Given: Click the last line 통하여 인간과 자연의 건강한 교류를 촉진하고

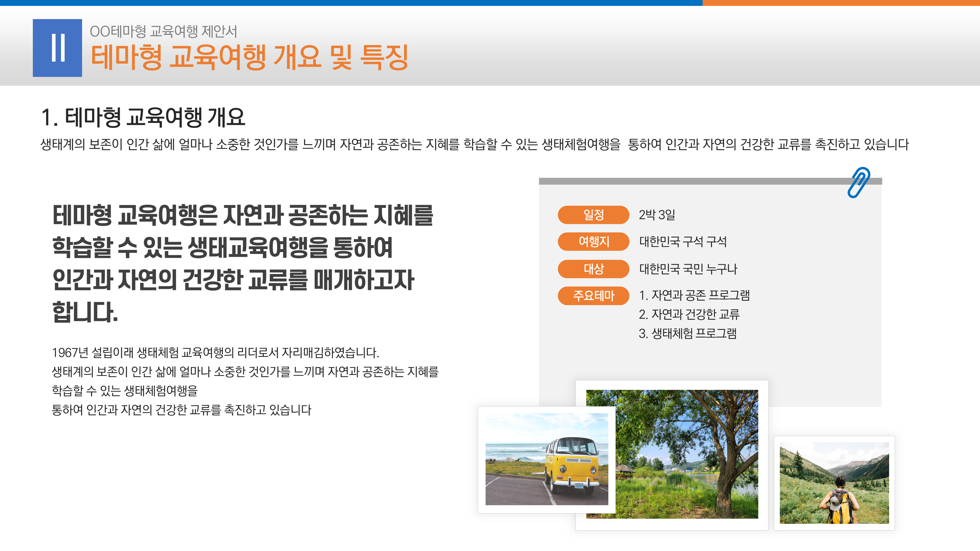Looking at the screenshot, I should 182,410.
